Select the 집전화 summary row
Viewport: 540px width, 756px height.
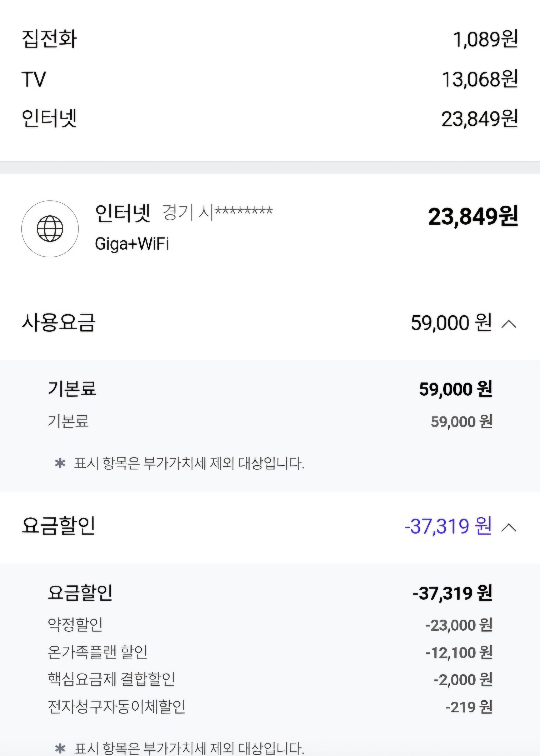pyautogui.click(x=270, y=39)
